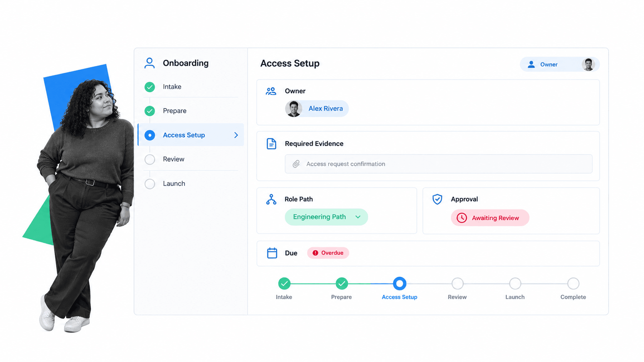Click the Access Setup page title
The height and width of the screenshot is (362, 644).
(290, 64)
